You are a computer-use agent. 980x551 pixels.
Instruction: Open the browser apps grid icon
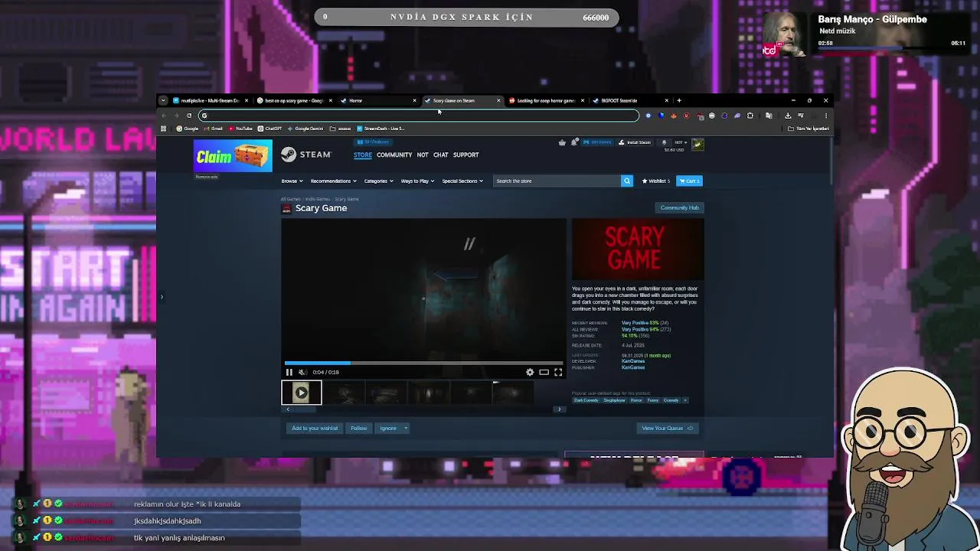(163, 129)
